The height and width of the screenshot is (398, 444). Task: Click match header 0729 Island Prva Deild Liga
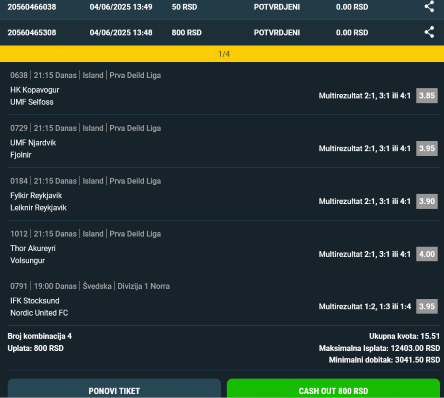(x=85, y=128)
